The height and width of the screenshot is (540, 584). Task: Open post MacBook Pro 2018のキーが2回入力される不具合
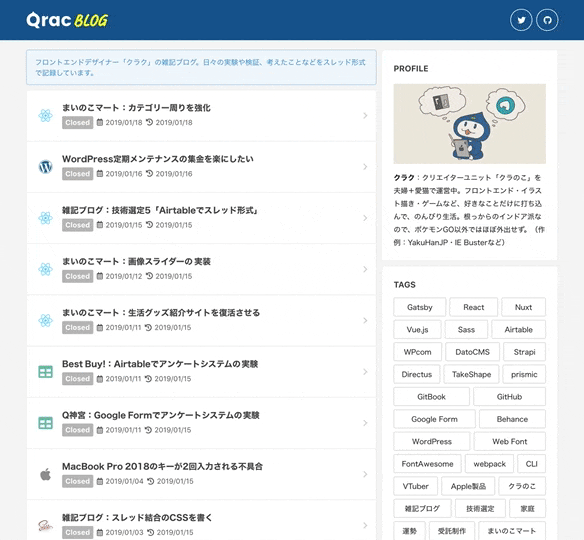click(162, 466)
